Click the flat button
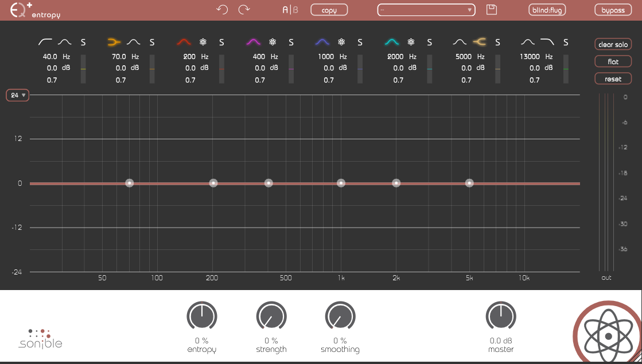This screenshot has width=642, height=364. pos(613,61)
